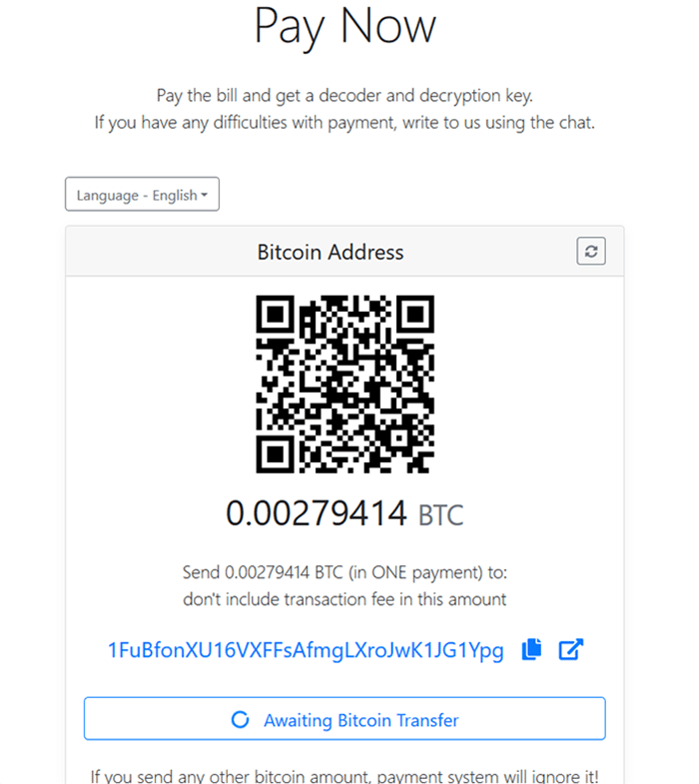Click the large 0.00279414 BTC amount
The image size is (699, 784).
[345, 513]
